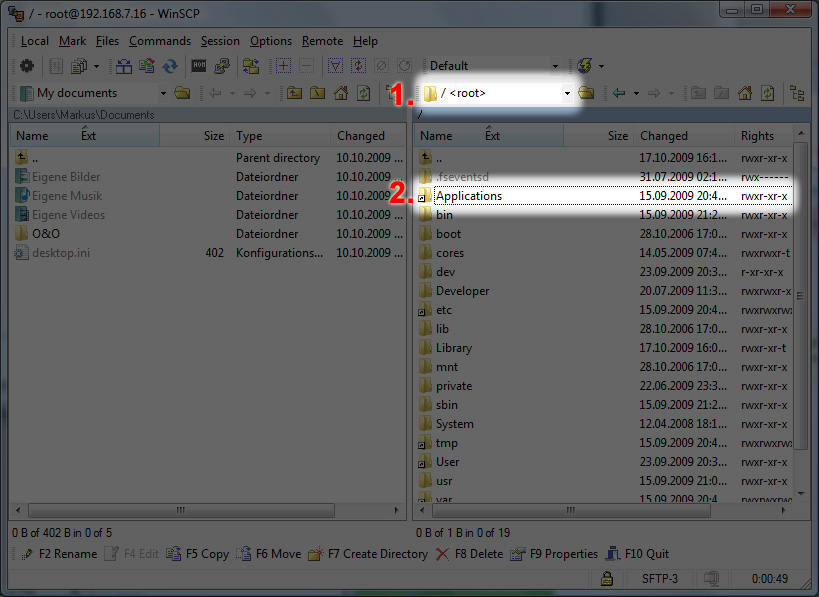Open remote Back history dropdown arrow
Screen dimensions: 819x597
[636, 93]
